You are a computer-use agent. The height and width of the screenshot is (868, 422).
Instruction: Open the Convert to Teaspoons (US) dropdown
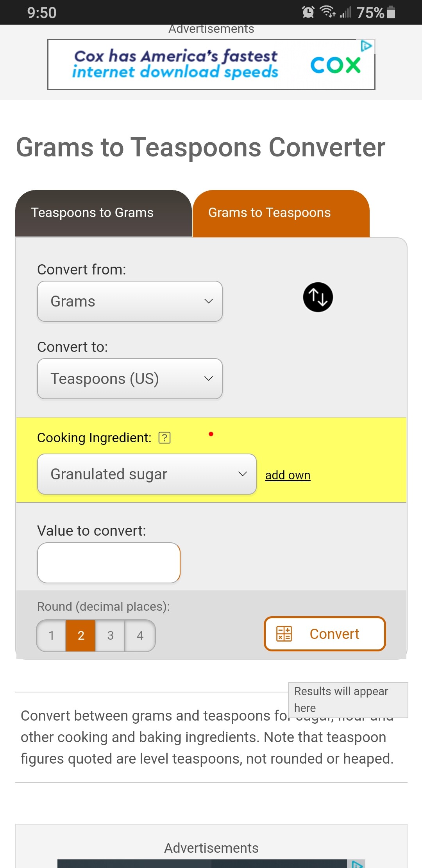pyautogui.click(x=130, y=378)
